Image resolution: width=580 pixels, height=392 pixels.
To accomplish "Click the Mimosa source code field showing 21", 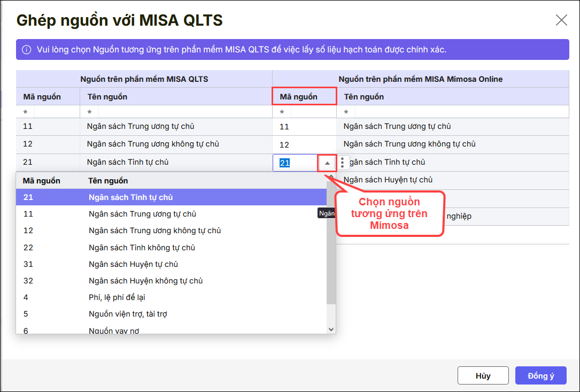I will click(295, 163).
